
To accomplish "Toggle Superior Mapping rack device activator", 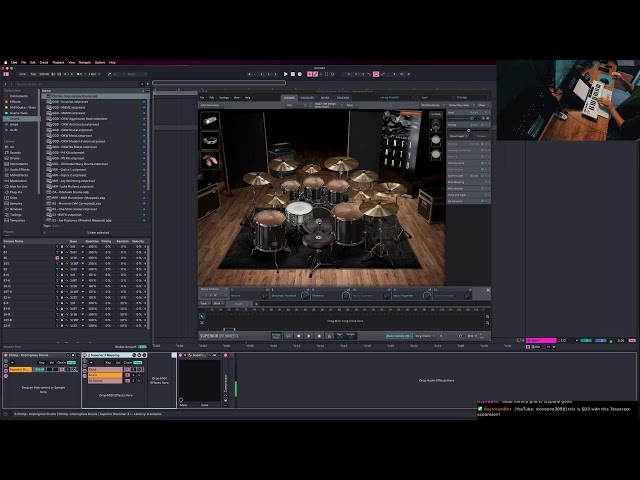I will tap(85, 355).
